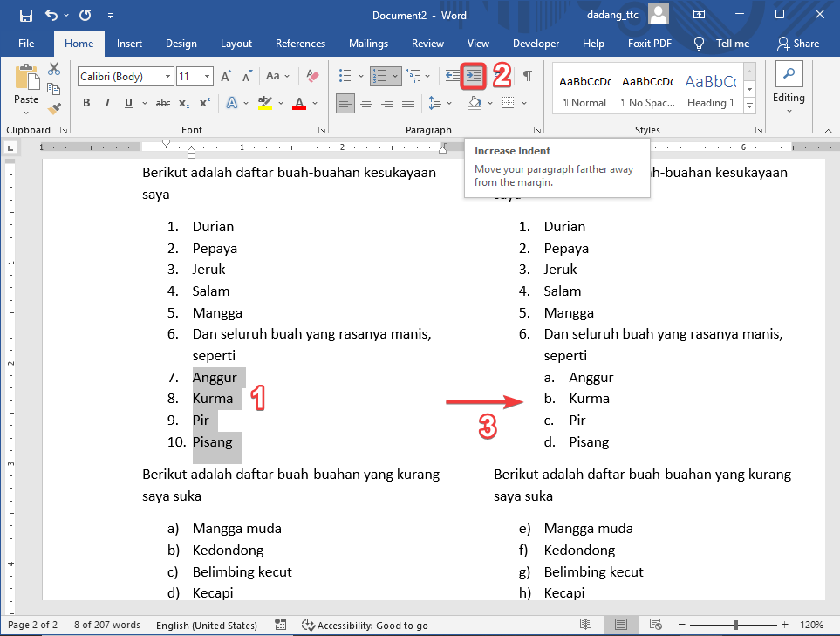This screenshot has height=636, width=840.
Task: Toggle Bold formatting
Action: pos(85,103)
